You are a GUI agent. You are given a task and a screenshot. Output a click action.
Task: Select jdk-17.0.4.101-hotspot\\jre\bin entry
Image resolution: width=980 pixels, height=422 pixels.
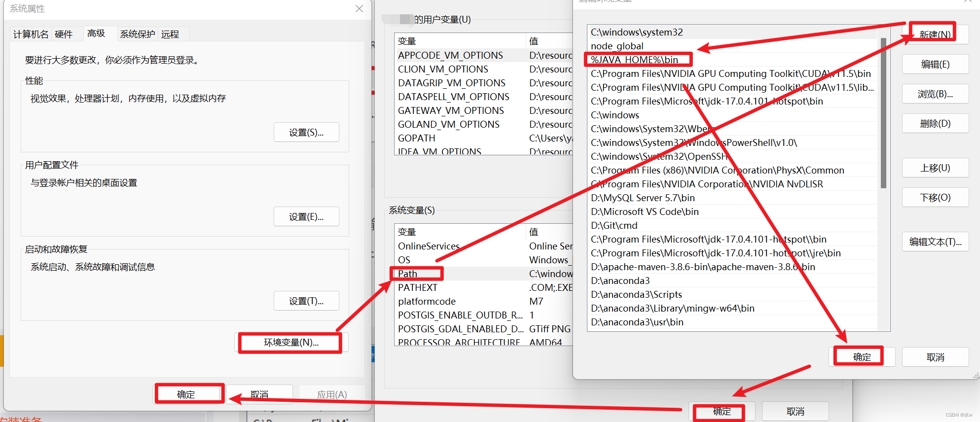click(733, 253)
